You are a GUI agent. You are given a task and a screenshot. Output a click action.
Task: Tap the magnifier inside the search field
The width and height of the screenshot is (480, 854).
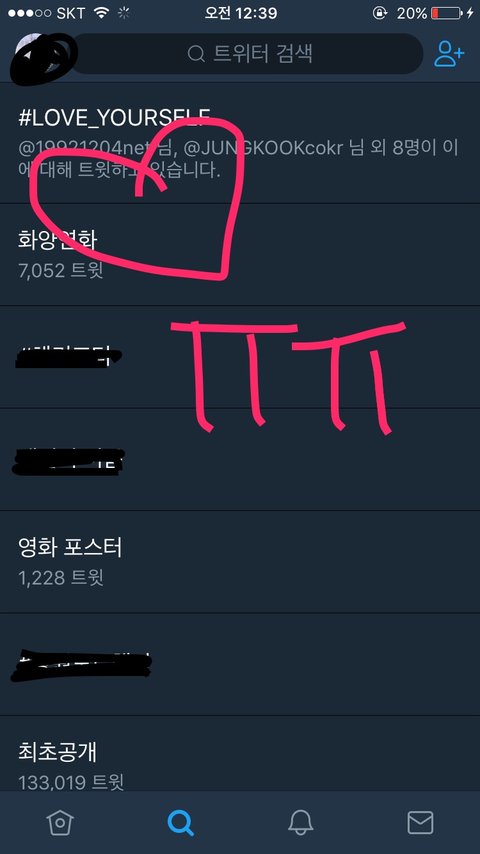click(196, 54)
